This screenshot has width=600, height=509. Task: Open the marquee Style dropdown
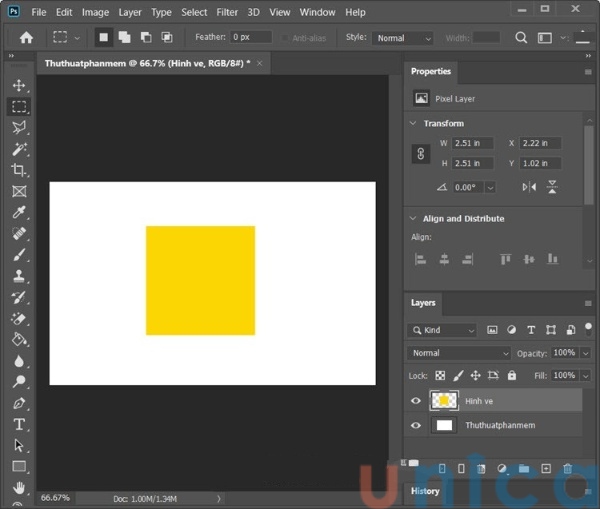pyautogui.click(x=402, y=38)
